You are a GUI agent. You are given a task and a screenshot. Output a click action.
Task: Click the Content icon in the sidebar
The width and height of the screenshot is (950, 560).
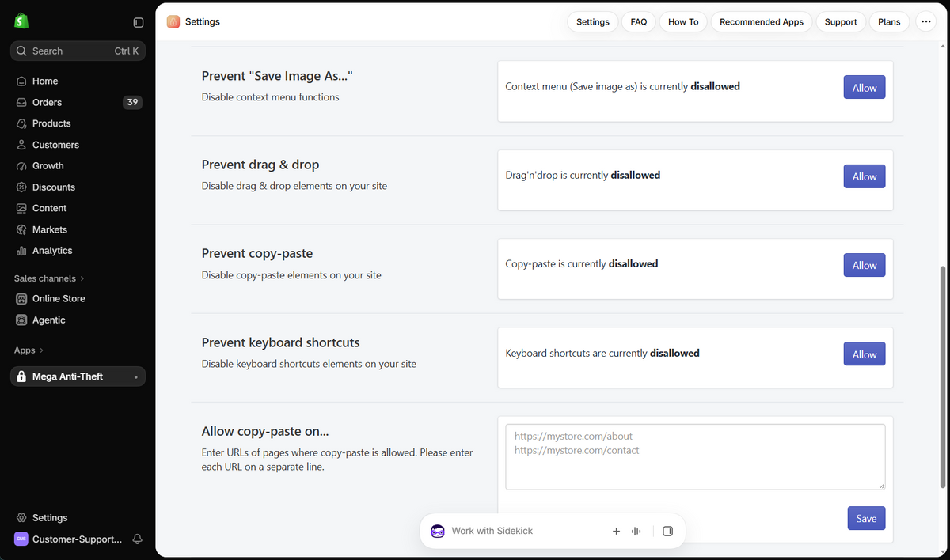(21, 208)
